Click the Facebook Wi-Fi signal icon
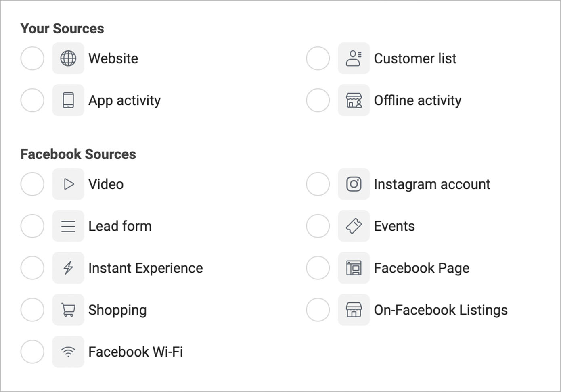The height and width of the screenshot is (392, 561). [68, 352]
